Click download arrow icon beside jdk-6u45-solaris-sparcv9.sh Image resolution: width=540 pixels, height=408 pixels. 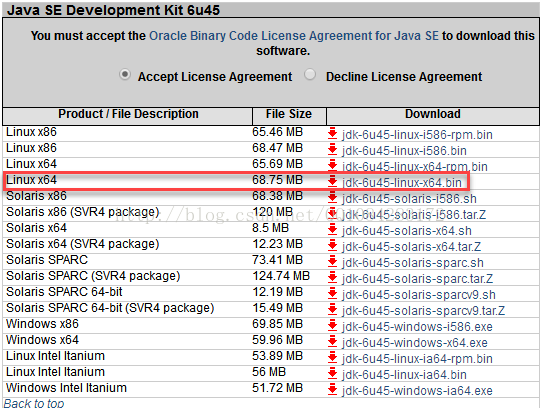coord(332,294)
